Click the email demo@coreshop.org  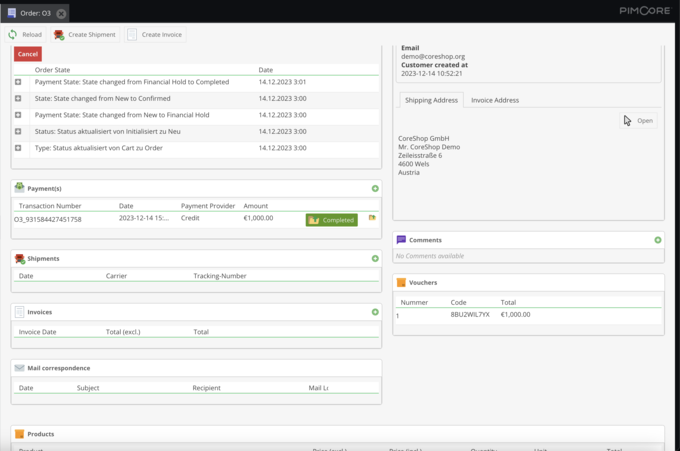pos(433,56)
